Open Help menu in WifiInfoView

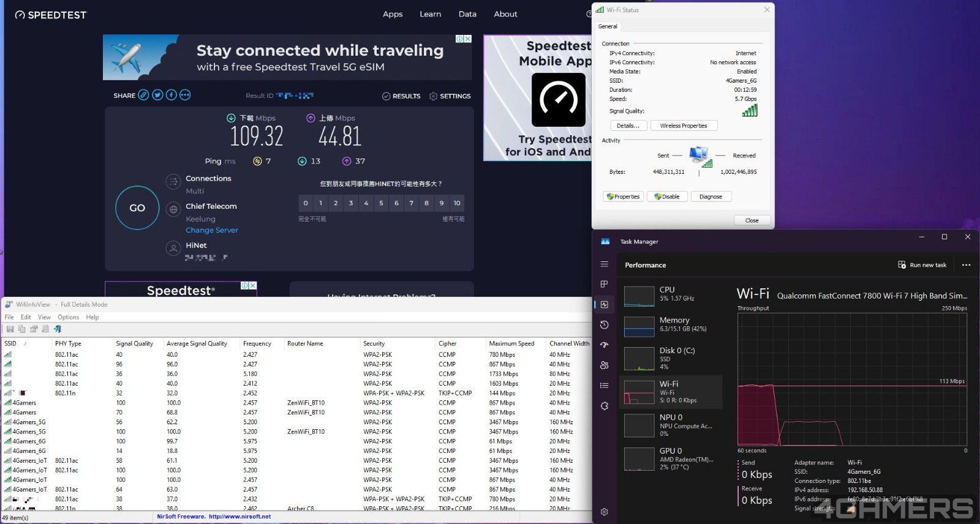(92, 317)
